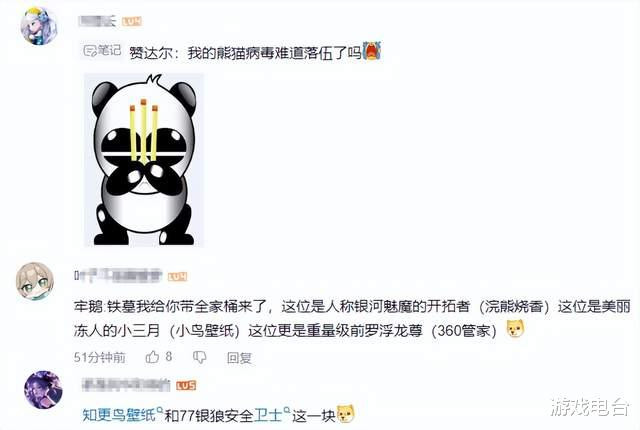
Task: Click the 笔记 note tag icon
Action: pyautogui.click(x=102, y=51)
